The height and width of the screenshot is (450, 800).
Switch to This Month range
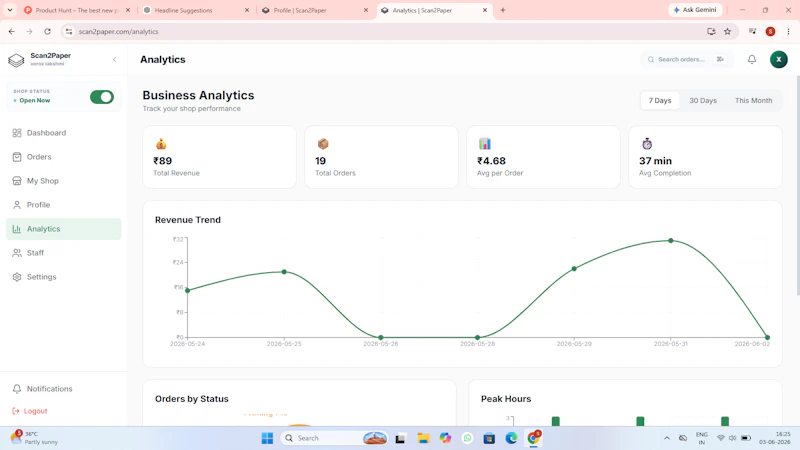753,101
